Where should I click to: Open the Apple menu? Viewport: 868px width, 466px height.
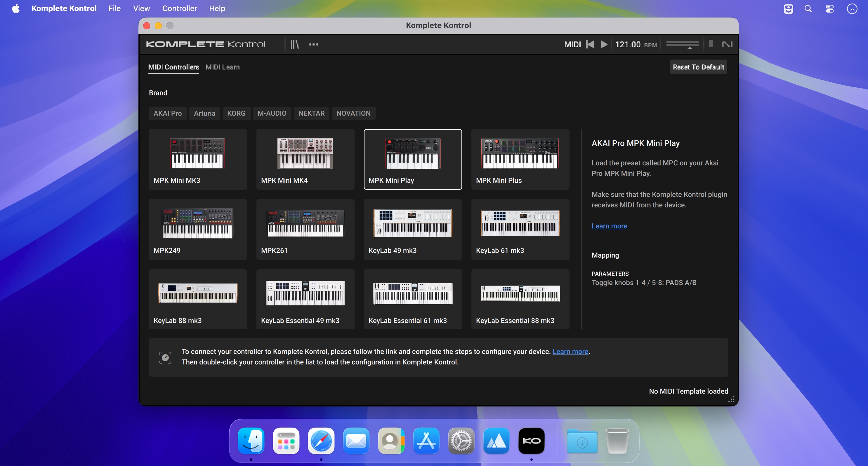pyautogui.click(x=15, y=8)
